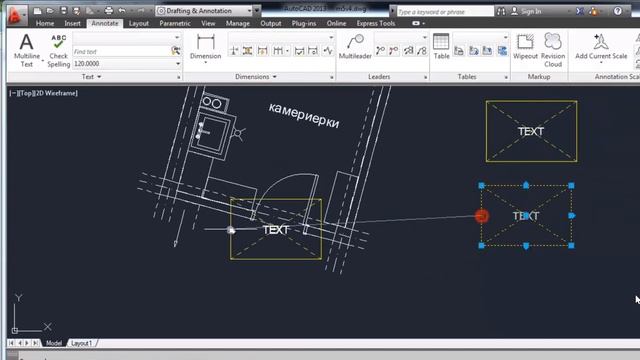640x360 pixels.
Task: Click the Save icon in quick access toolbar
Action: point(63,11)
